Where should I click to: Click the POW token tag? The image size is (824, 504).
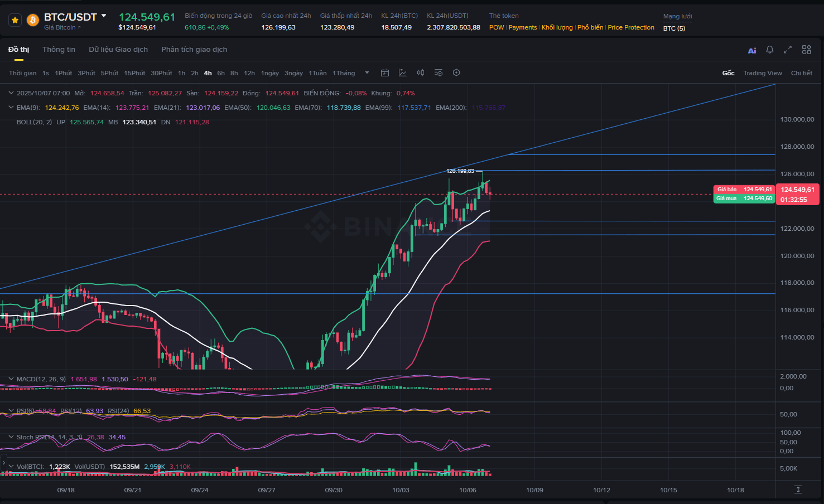pos(496,27)
